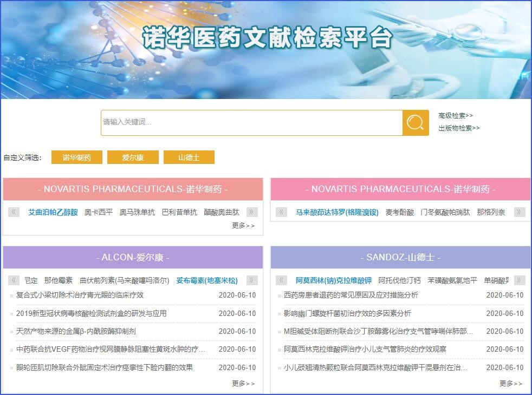Select the 曲伏前列素(马来酸噻吗洛尔) tab
This screenshot has height=395, width=532.
pos(124,280)
